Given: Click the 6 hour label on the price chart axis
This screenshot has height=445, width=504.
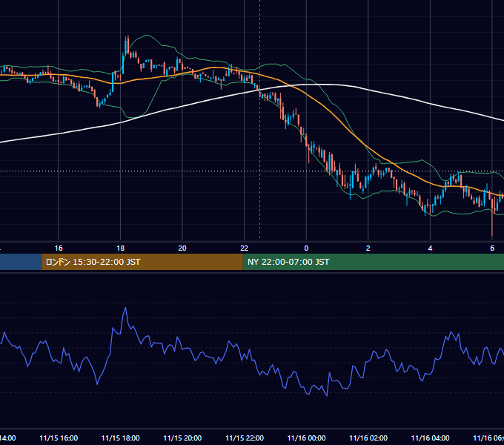Looking at the screenshot, I should pos(492,248).
